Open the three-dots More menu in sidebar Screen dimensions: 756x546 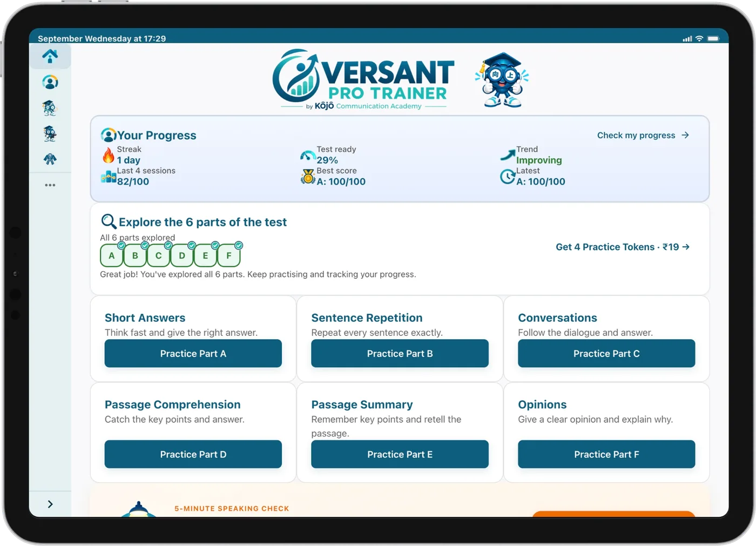pos(50,185)
